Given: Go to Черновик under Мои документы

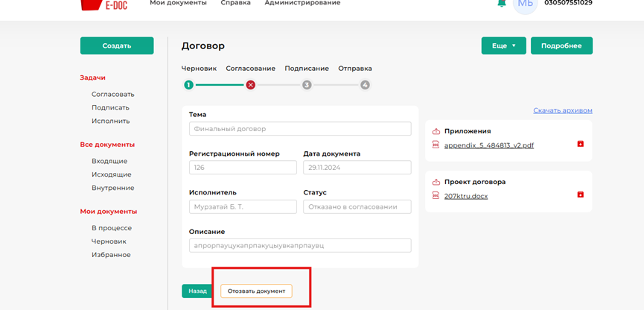Looking at the screenshot, I should pos(109,241).
